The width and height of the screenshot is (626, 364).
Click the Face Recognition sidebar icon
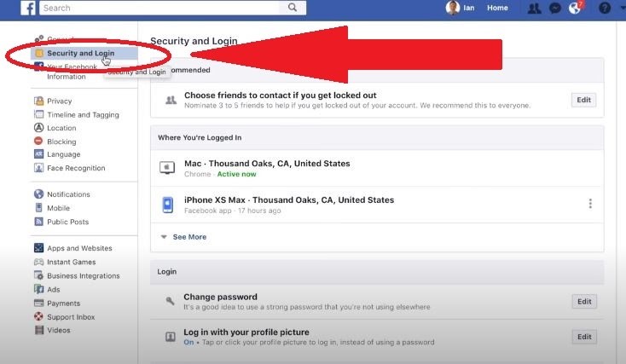(x=38, y=168)
